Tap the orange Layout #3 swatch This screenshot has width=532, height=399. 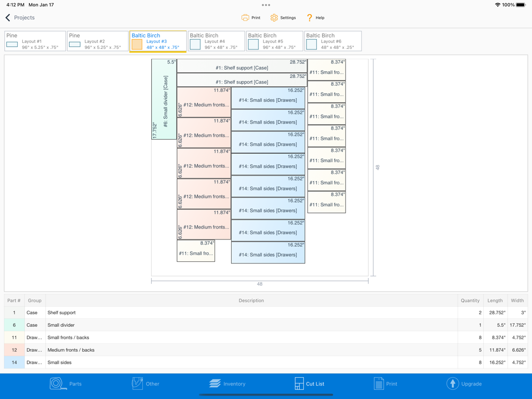pyautogui.click(x=137, y=45)
